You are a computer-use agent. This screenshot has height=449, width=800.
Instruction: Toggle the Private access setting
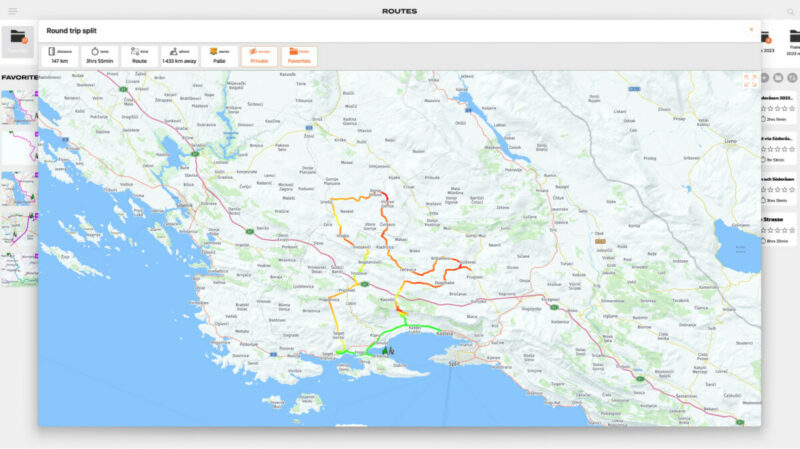pos(259,56)
